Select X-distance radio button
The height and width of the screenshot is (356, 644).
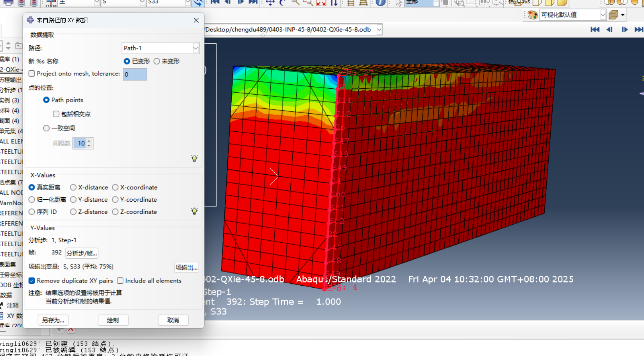[73, 188]
